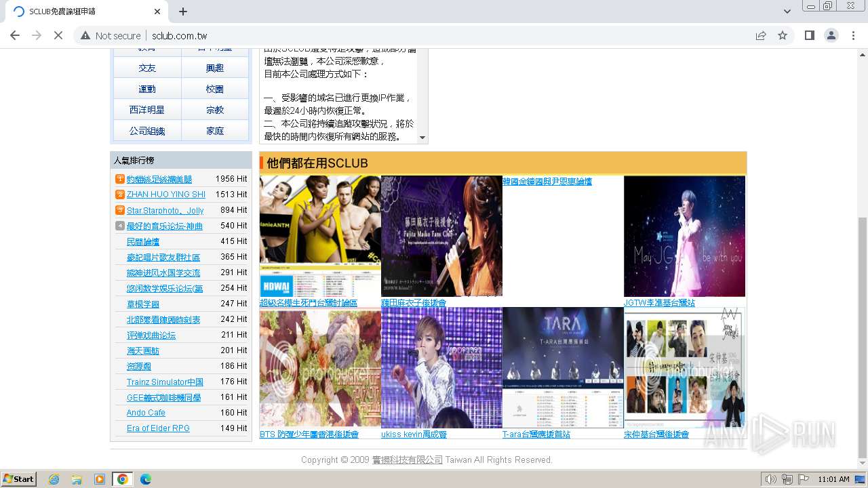
Task: Toggle the browser side panel
Action: coord(809,36)
